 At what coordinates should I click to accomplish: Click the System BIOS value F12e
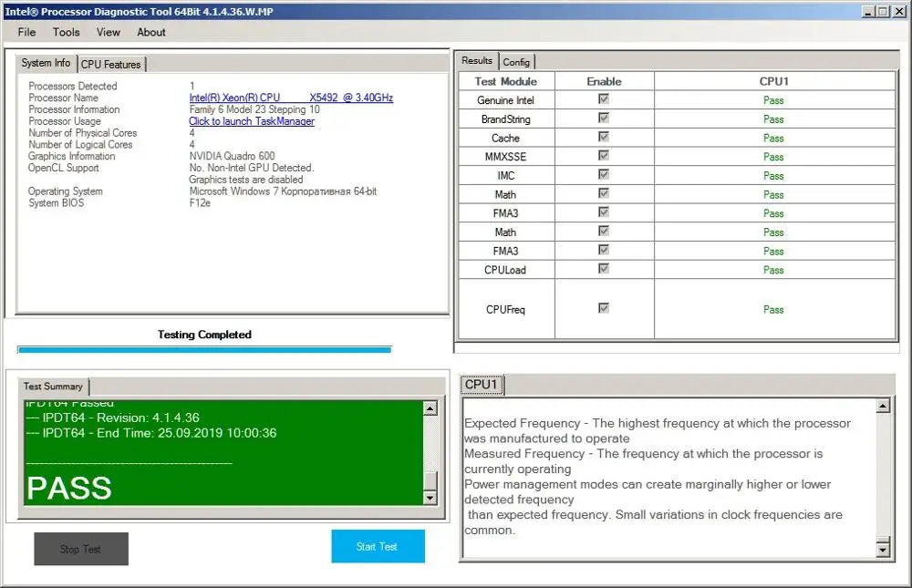(200, 203)
